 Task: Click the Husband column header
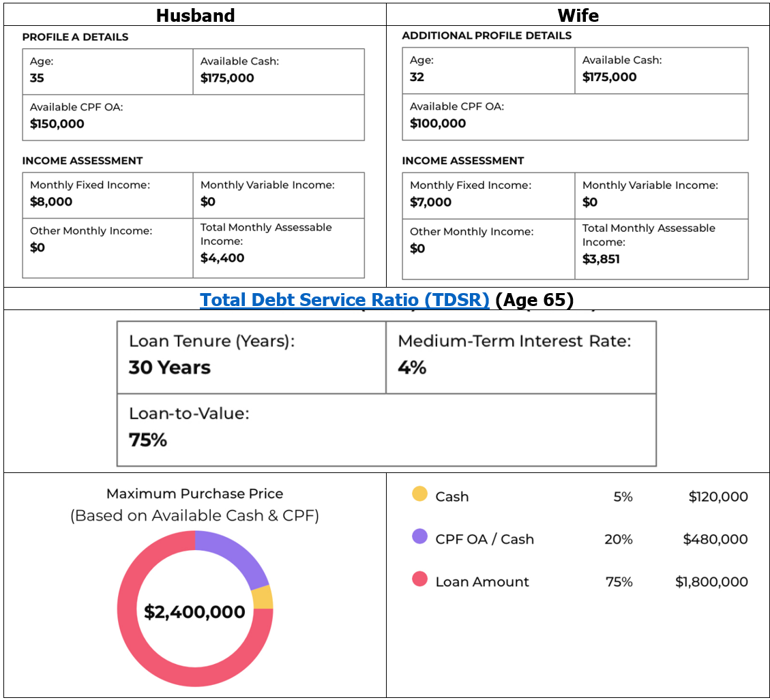195,15
